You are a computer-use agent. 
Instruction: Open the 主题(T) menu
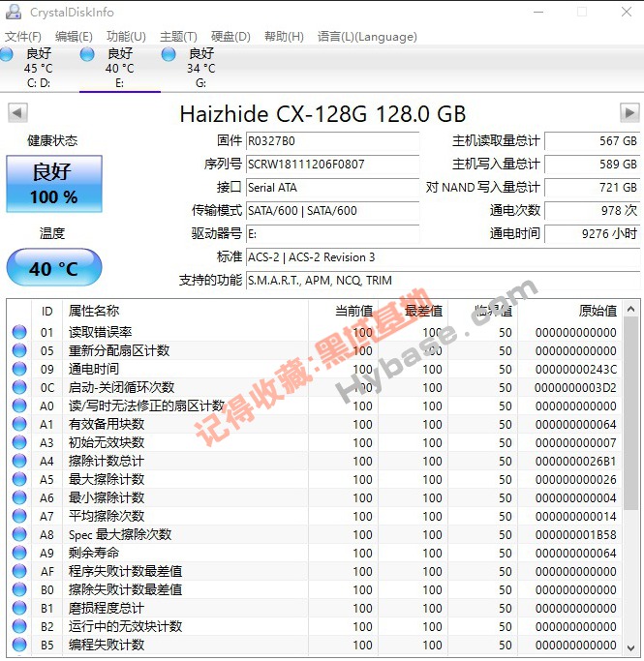pyautogui.click(x=178, y=37)
